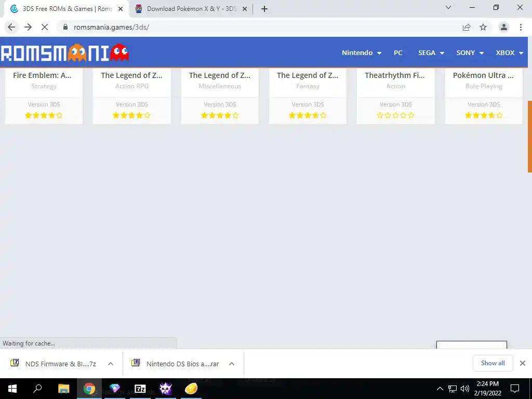Click the Role-Playing genre label
This screenshot has width=532, height=399.
pos(484,86)
